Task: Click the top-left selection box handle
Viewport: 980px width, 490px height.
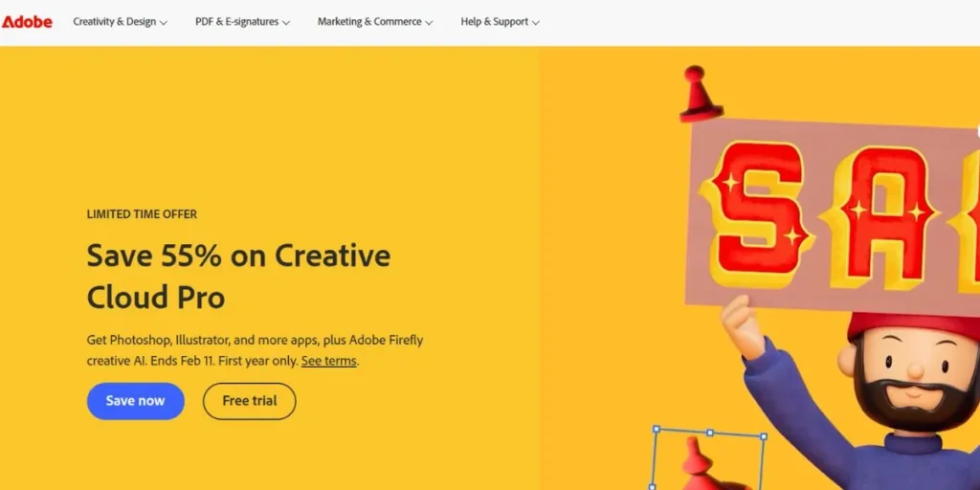Action: [x=657, y=430]
